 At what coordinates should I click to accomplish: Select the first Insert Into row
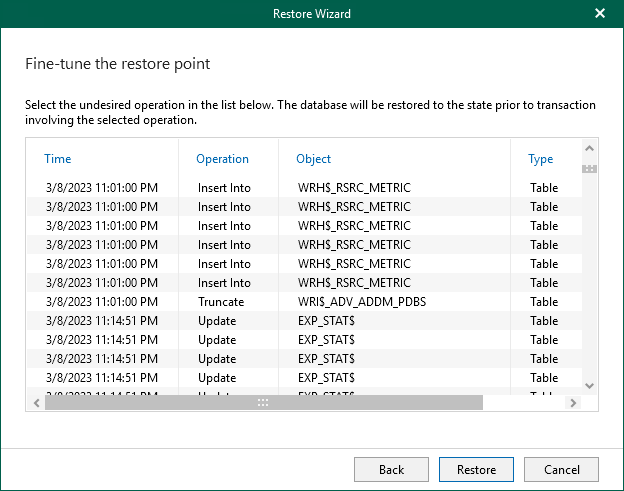(224, 188)
